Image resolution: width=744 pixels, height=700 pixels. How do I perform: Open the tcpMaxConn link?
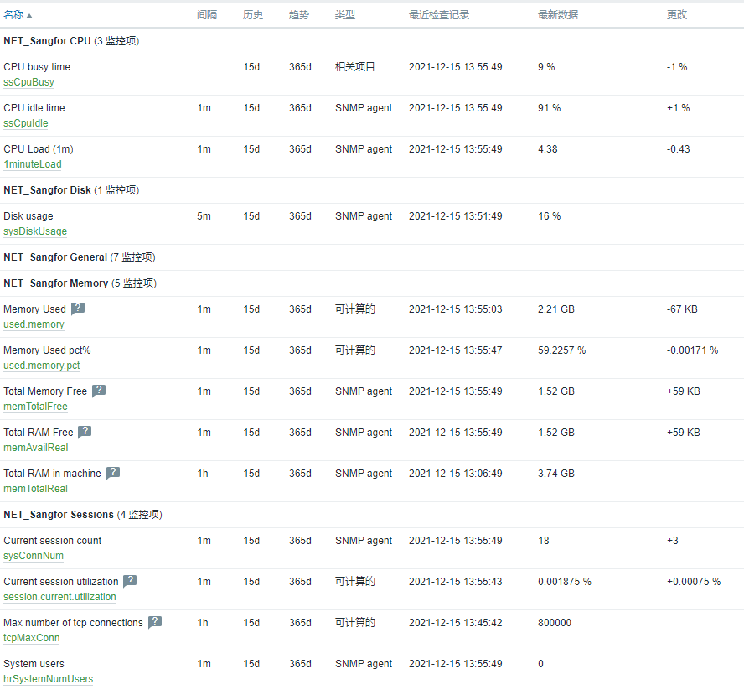(x=31, y=638)
